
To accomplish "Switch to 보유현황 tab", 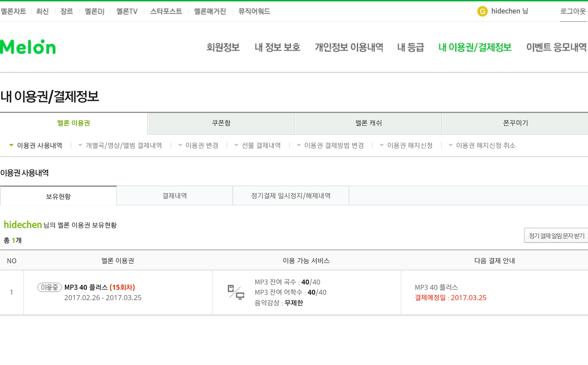I will coord(58,196).
